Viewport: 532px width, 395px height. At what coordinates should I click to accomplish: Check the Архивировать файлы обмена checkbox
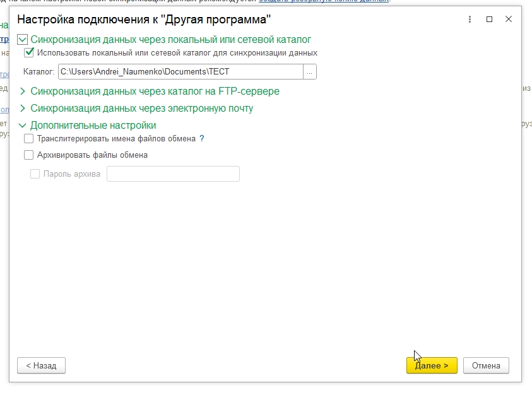click(28, 155)
